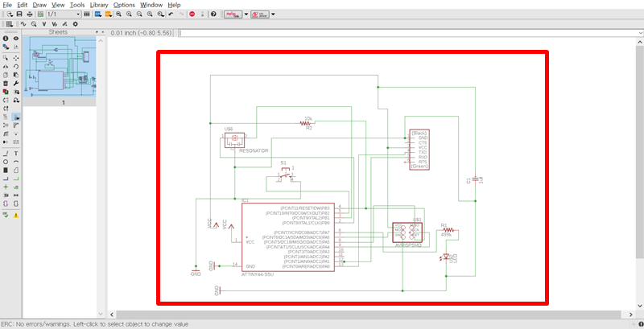Screen dimensions: 644x329
Task: Click the gear settings icon in second toolbar
Action: pos(75,24)
